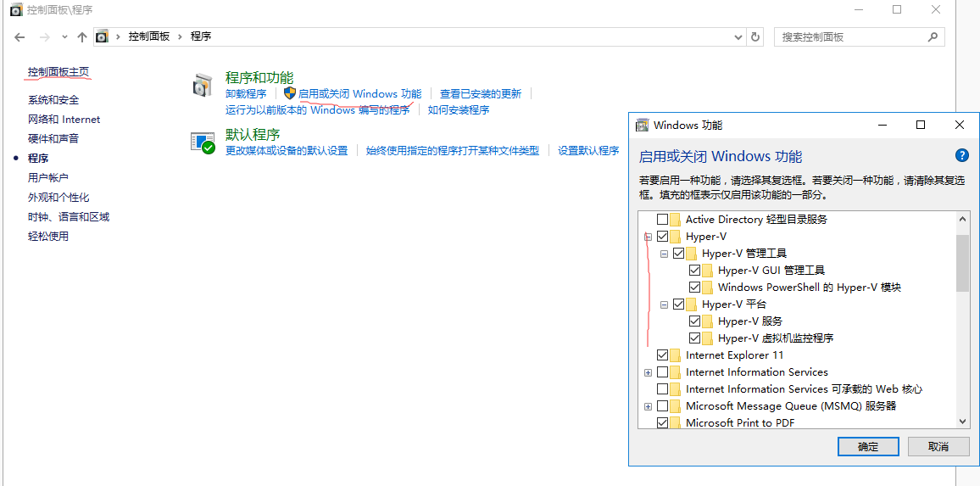
Task: Uncheck Hyper-V 平台 checkbox
Action: tap(679, 304)
